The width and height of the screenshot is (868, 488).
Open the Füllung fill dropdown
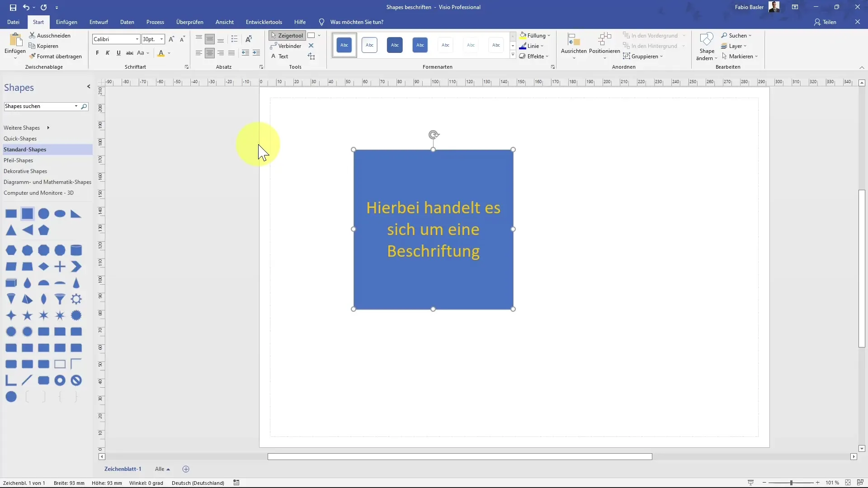coord(535,35)
